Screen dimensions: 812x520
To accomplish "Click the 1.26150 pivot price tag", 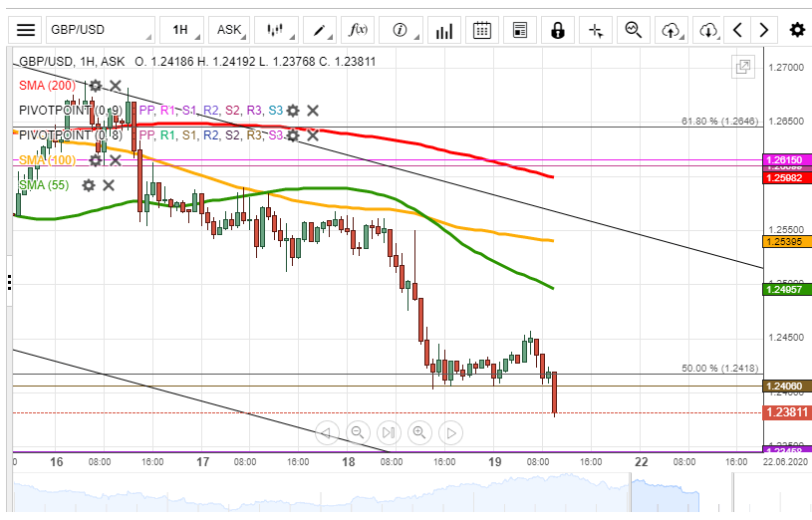I will point(787,160).
